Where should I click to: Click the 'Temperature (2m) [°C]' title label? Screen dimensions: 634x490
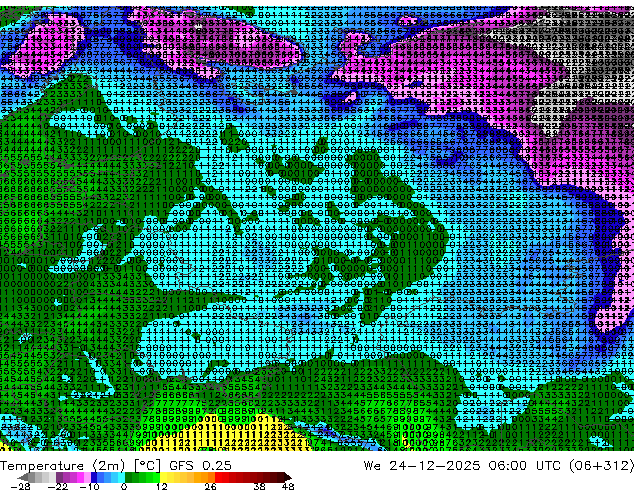tap(80, 466)
